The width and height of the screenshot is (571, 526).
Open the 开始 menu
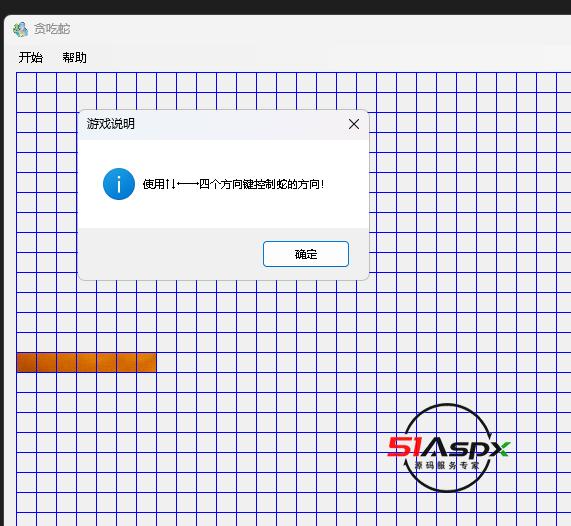pos(31,58)
